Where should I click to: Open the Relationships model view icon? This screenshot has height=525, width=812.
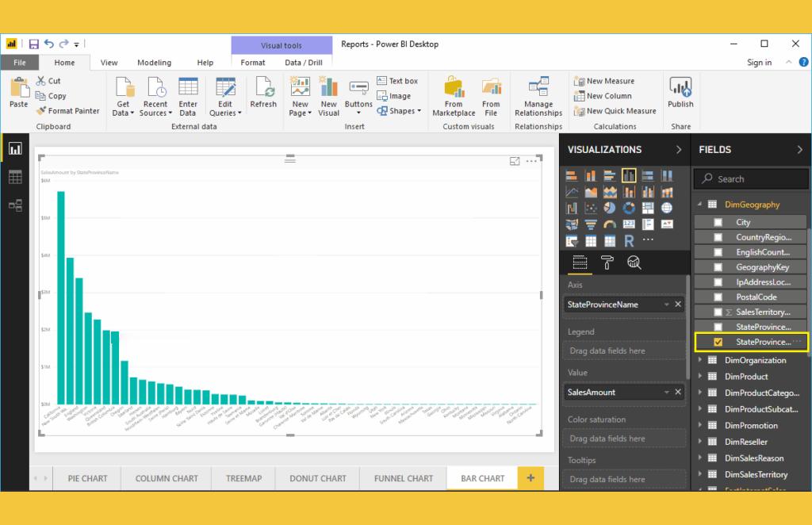[15, 205]
